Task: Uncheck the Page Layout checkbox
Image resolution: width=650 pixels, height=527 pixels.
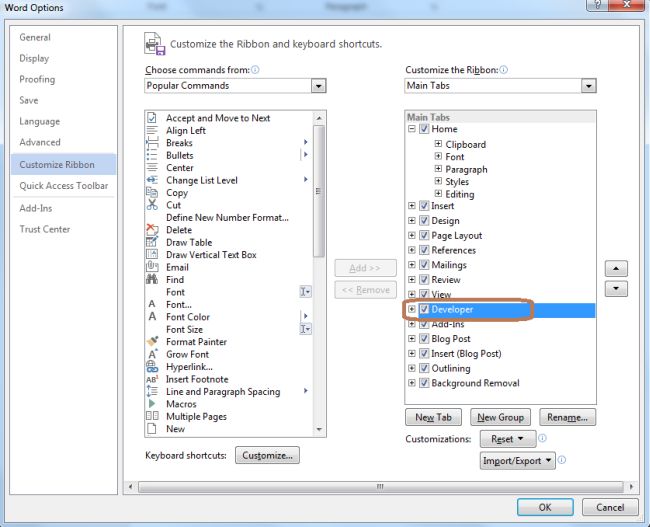Action: (x=424, y=236)
